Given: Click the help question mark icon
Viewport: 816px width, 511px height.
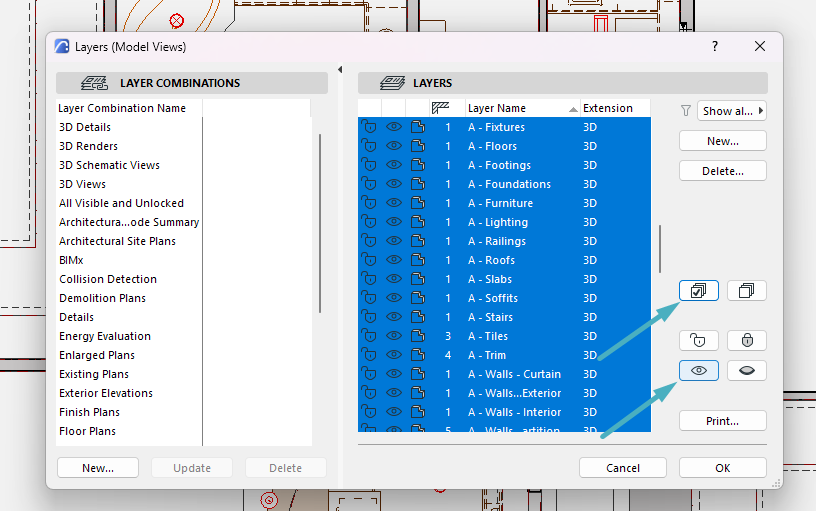Looking at the screenshot, I should [x=715, y=47].
